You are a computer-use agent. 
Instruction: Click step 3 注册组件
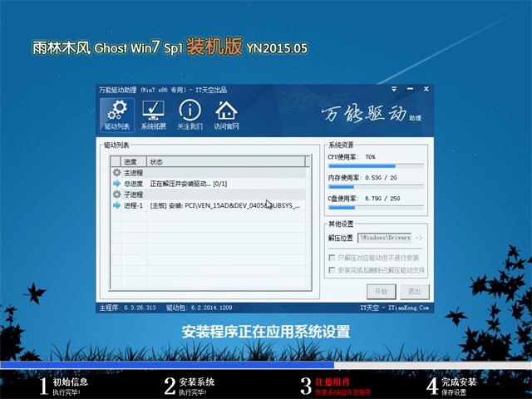pyautogui.click(x=336, y=386)
